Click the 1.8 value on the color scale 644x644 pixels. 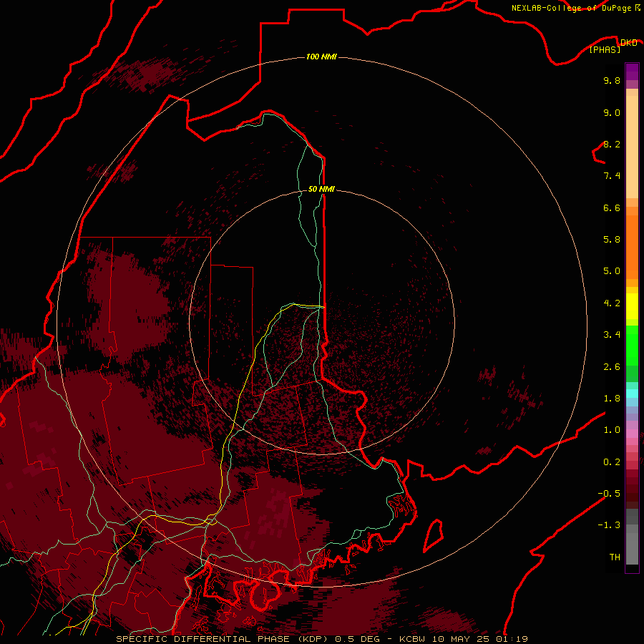(x=612, y=399)
